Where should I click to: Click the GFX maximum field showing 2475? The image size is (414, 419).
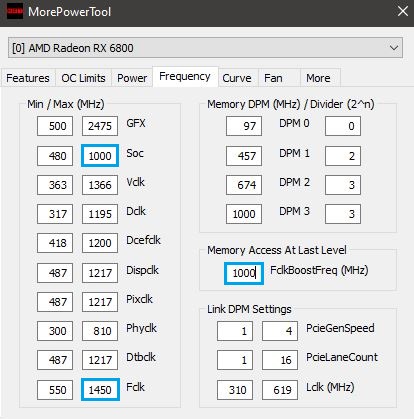(100, 126)
